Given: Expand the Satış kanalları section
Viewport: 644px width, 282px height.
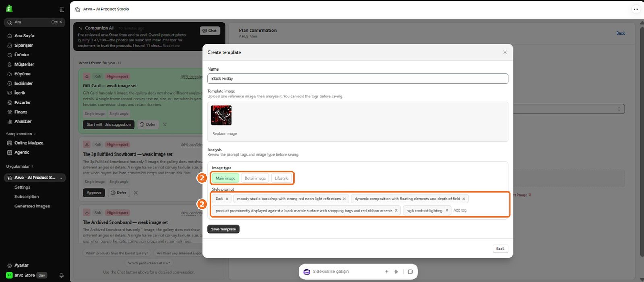Looking at the screenshot, I should (x=21, y=134).
